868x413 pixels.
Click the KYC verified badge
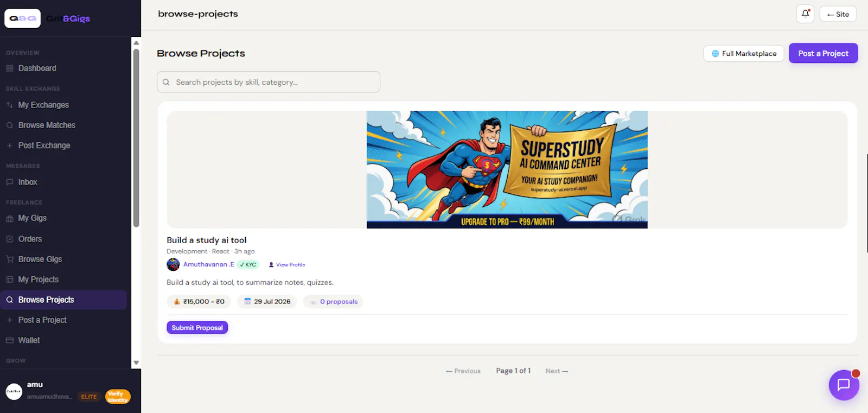[x=248, y=265]
